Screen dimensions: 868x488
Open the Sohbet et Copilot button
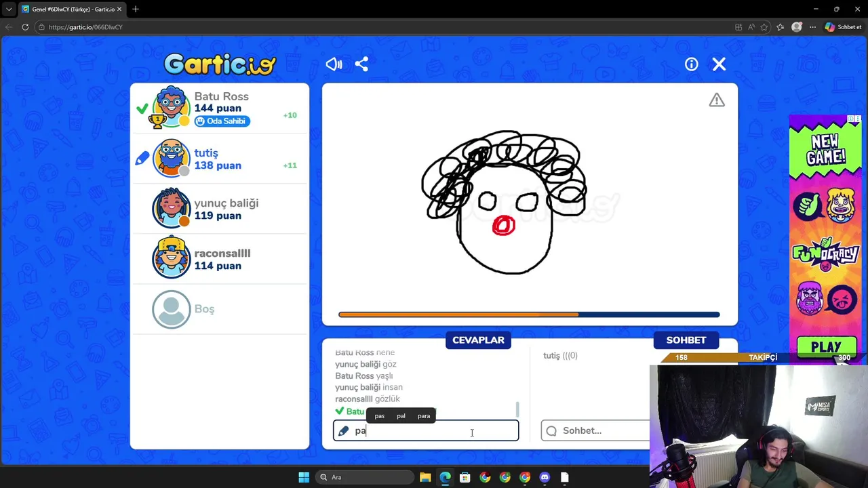843,27
